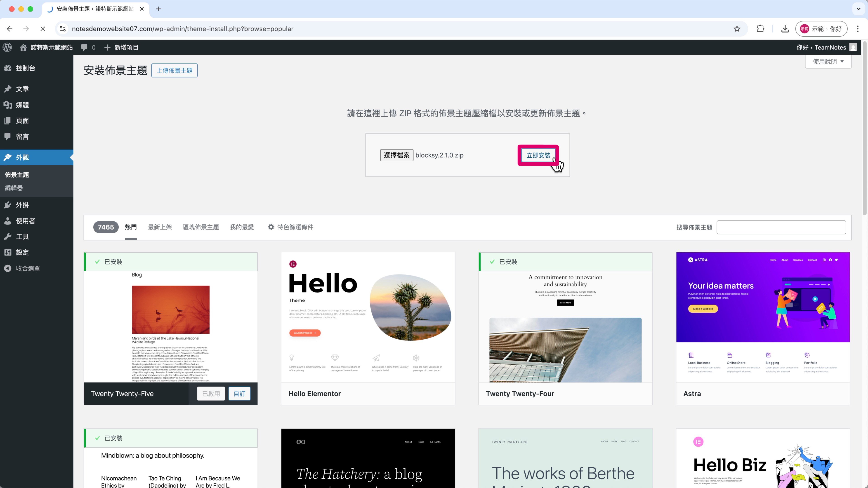868x488 pixels.
Task: Open the comments bubble icon in admin bar
Action: point(84,47)
